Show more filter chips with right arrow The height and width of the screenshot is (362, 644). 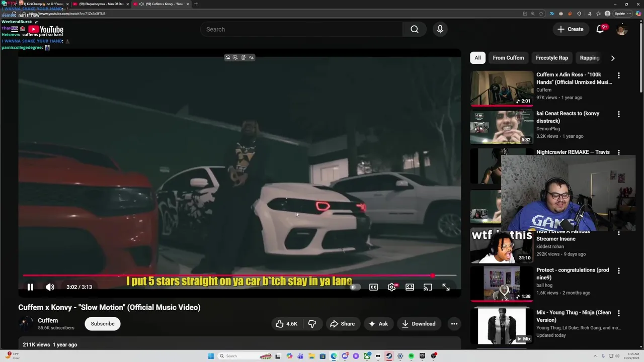coord(613,58)
